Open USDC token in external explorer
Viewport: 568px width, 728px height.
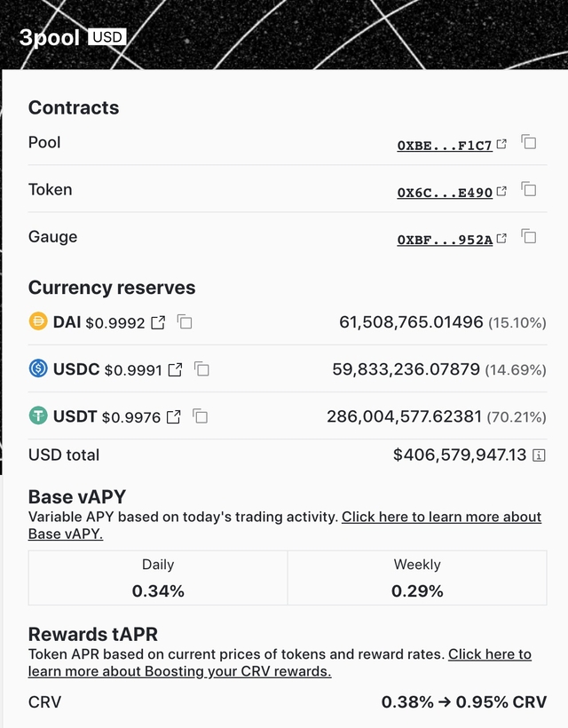coord(175,369)
